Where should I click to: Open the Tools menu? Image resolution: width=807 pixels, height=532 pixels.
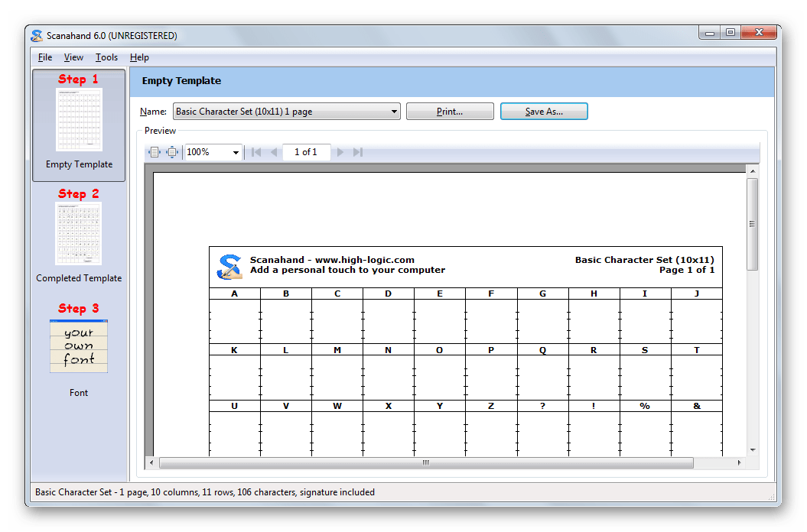pyautogui.click(x=106, y=57)
